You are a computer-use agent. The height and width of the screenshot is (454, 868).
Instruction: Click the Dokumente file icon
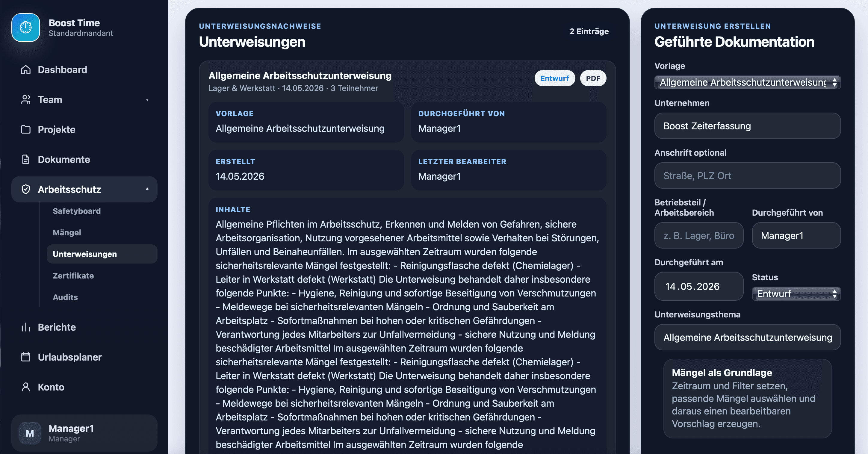tap(26, 159)
